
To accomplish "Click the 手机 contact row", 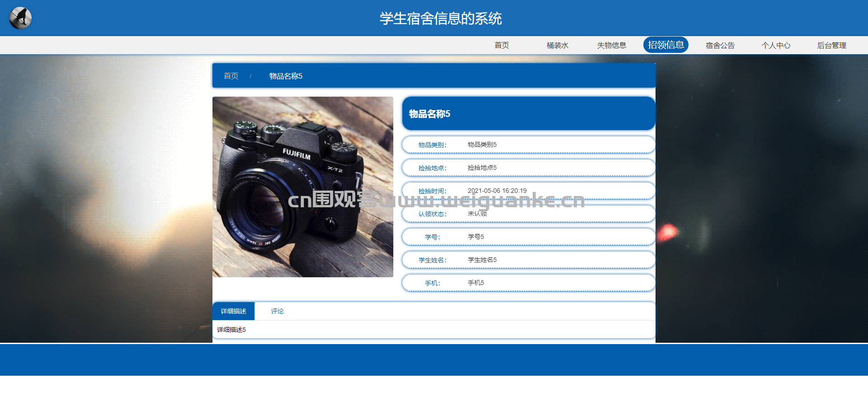I will point(528,283).
